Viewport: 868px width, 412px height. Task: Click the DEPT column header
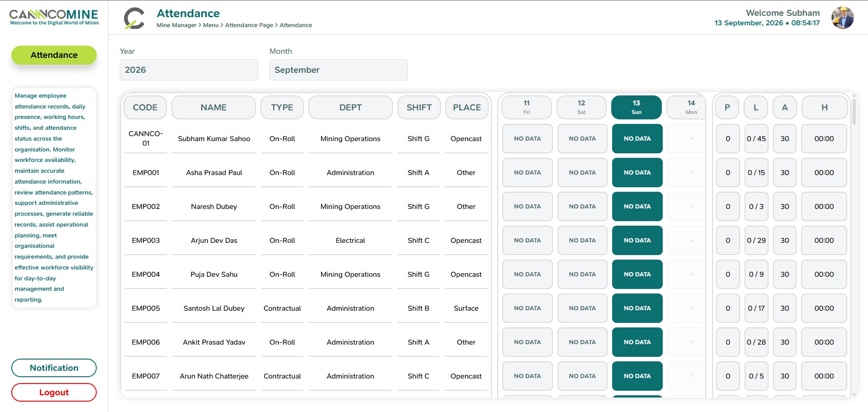coord(351,108)
